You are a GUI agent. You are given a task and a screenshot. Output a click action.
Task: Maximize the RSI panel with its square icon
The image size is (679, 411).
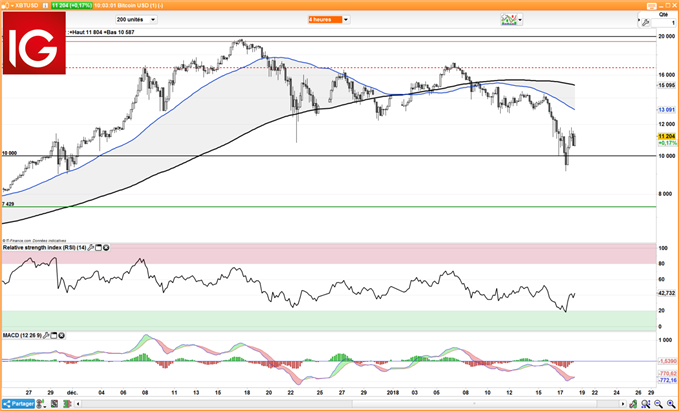click(x=98, y=248)
